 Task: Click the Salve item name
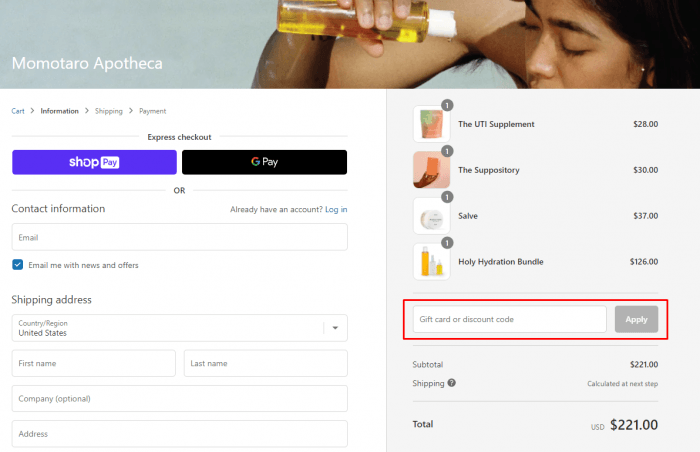468,216
